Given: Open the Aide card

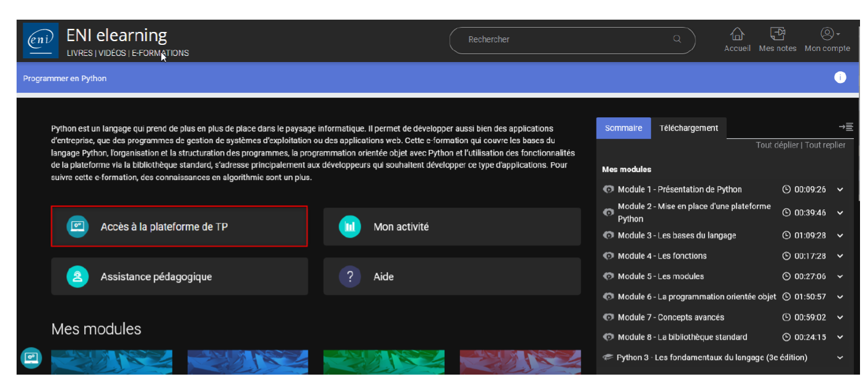Looking at the screenshot, I should [x=452, y=276].
